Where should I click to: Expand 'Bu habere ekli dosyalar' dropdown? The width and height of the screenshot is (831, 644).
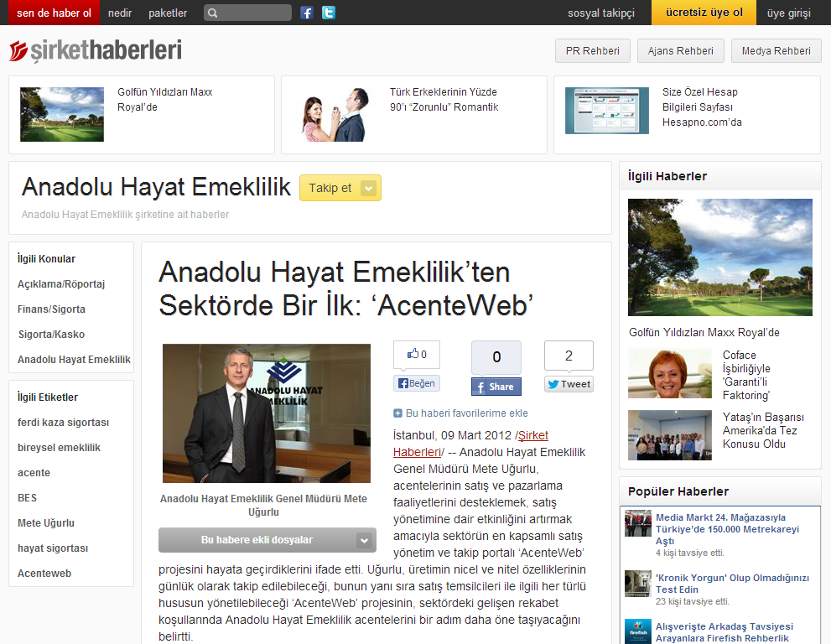(267, 540)
